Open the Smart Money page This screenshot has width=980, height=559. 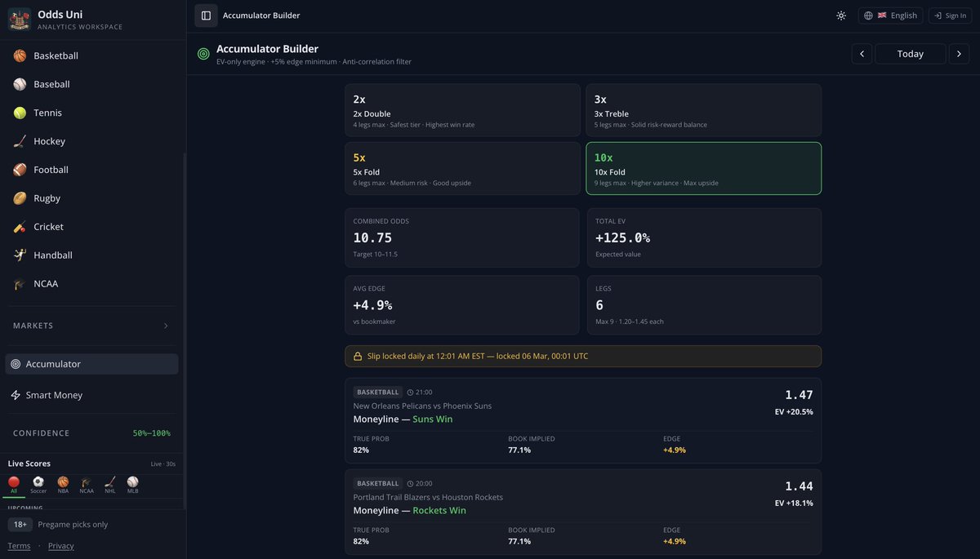[x=91, y=395]
